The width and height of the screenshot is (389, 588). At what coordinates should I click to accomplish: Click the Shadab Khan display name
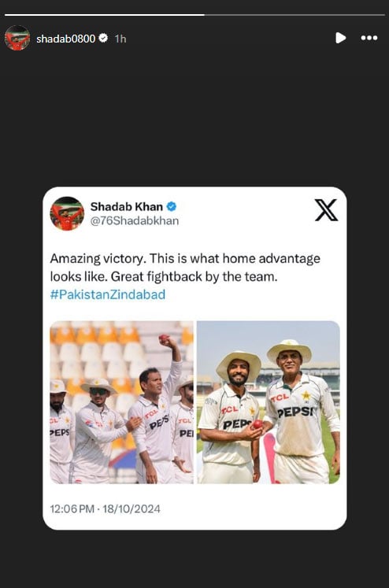[127, 206]
